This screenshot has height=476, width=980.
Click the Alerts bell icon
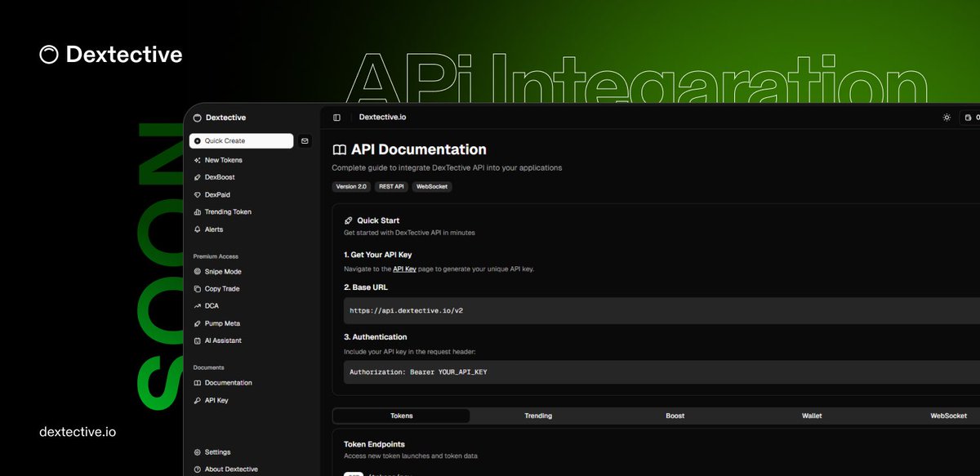coord(197,229)
